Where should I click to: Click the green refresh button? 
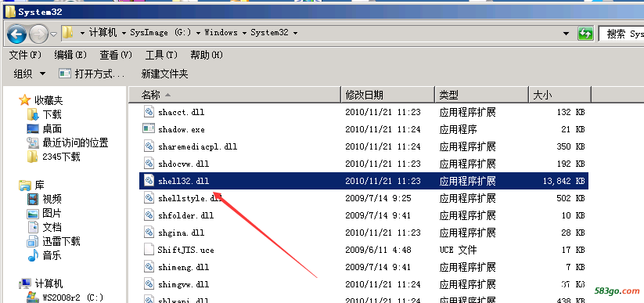coord(585,34)
